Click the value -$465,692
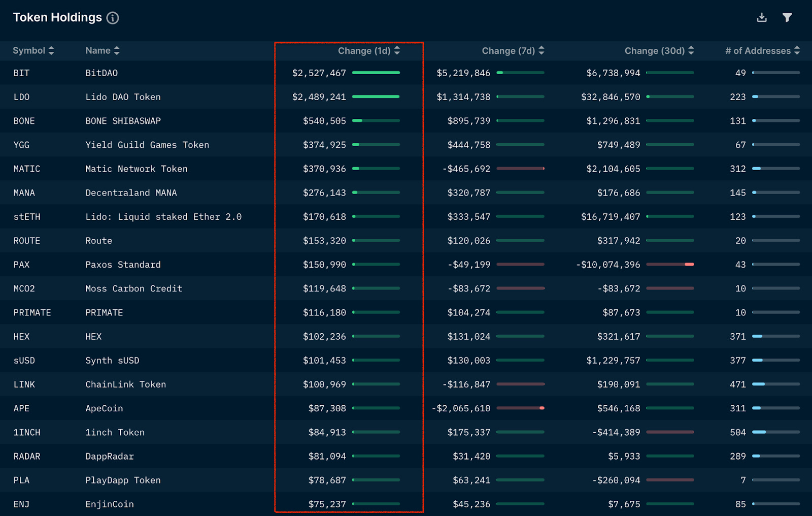 click(x=467, y=169)
